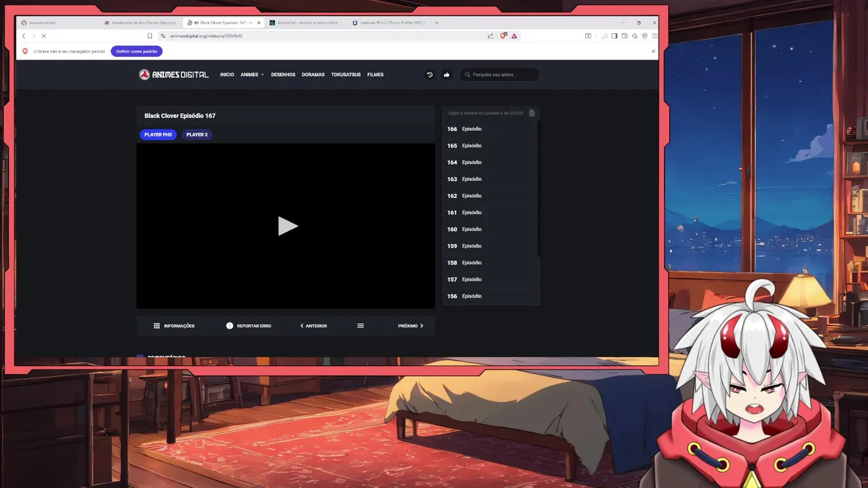Click the Reportar Erro alert icon
Image resolution: width=868 pixels, height=488 pixels.
(229, 326)
